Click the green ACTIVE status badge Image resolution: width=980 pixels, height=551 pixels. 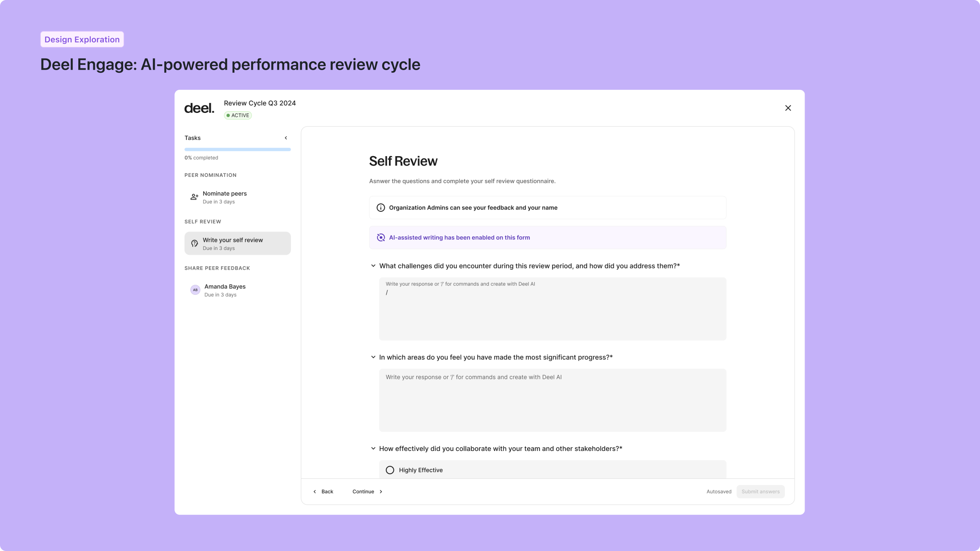tap(238, 116)
